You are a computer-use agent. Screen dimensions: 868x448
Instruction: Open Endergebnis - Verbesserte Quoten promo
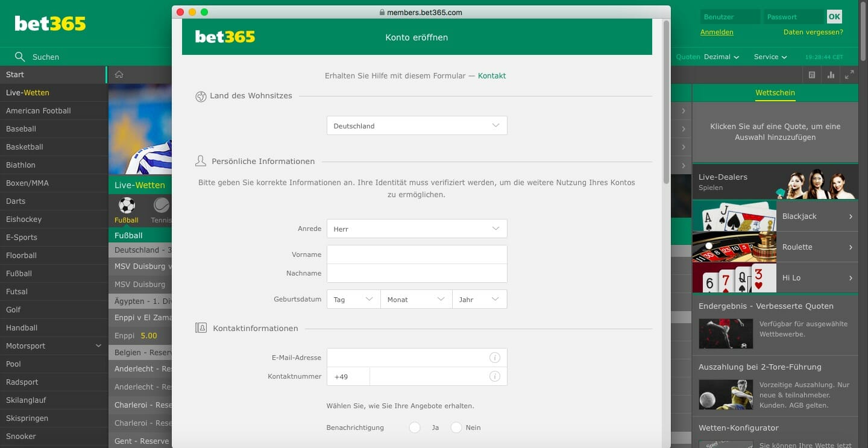775,324
